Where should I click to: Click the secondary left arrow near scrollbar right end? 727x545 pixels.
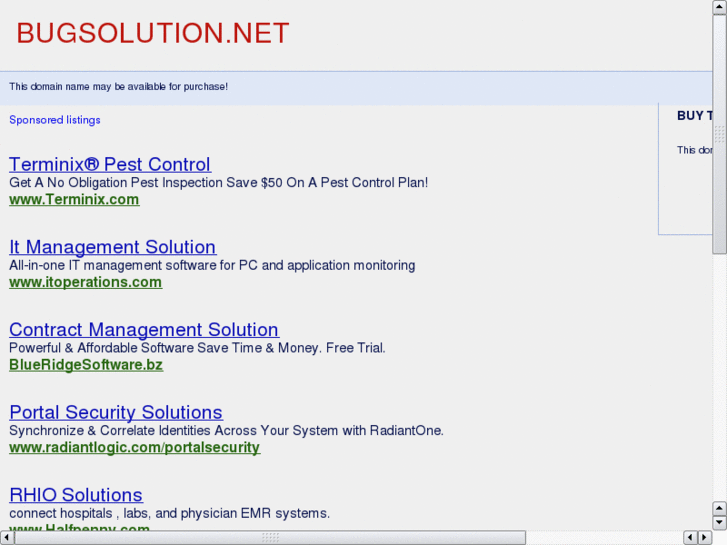coord(691,538)
